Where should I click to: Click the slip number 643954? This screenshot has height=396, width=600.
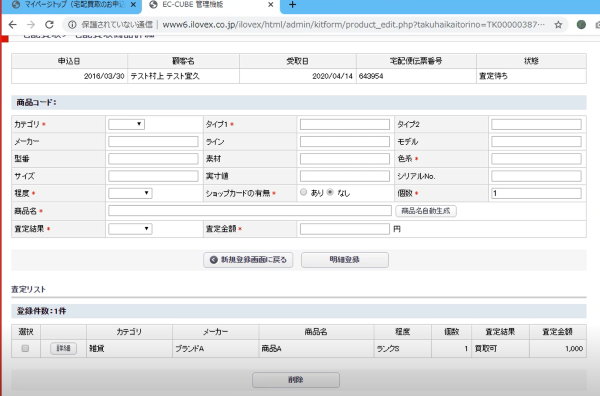pyautogui.click(x=371, y=76)
